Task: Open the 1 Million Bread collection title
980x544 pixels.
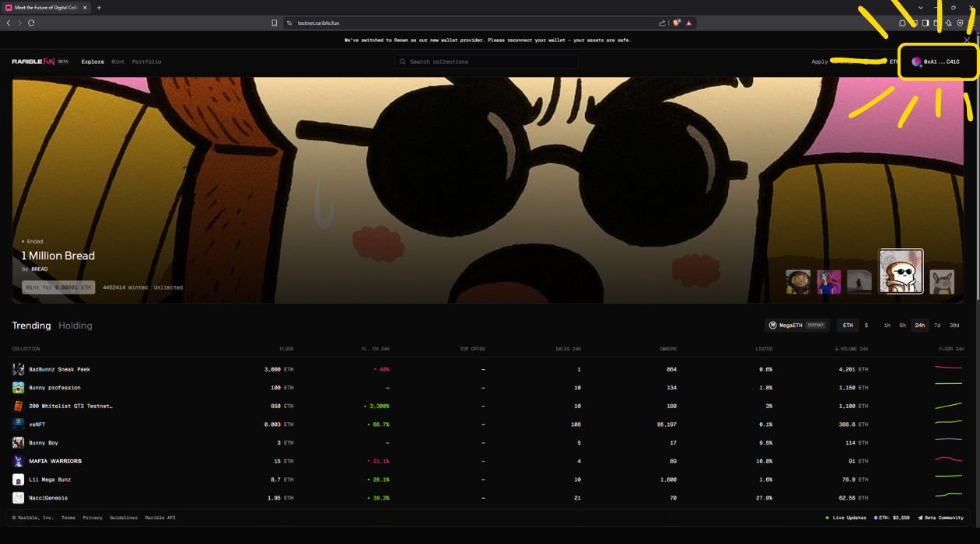Action: coord(58,256)
